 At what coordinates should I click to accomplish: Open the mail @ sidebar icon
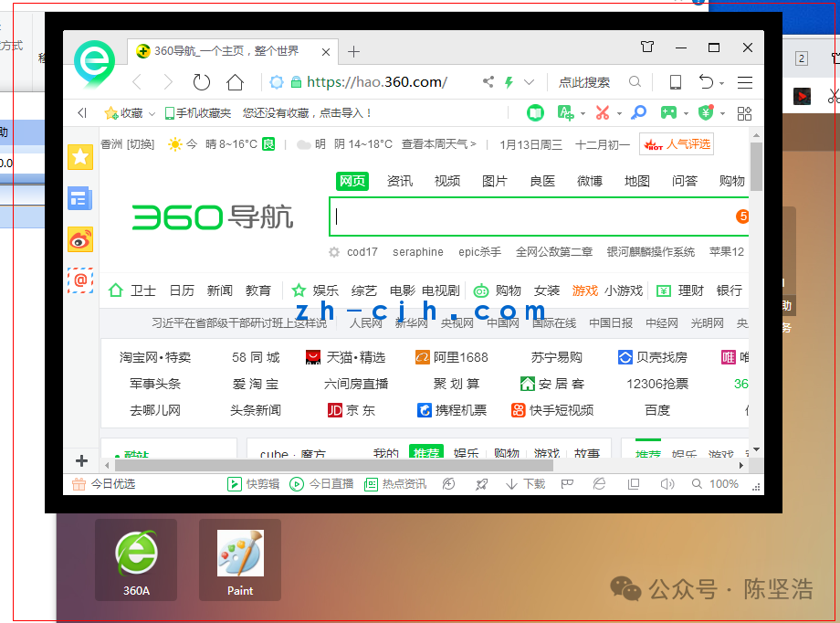pos(80,280)
